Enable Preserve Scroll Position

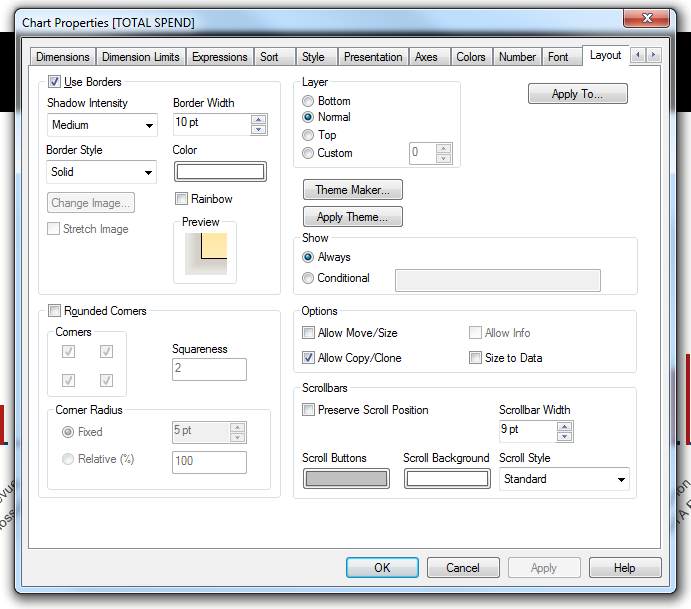click(308, 409)
